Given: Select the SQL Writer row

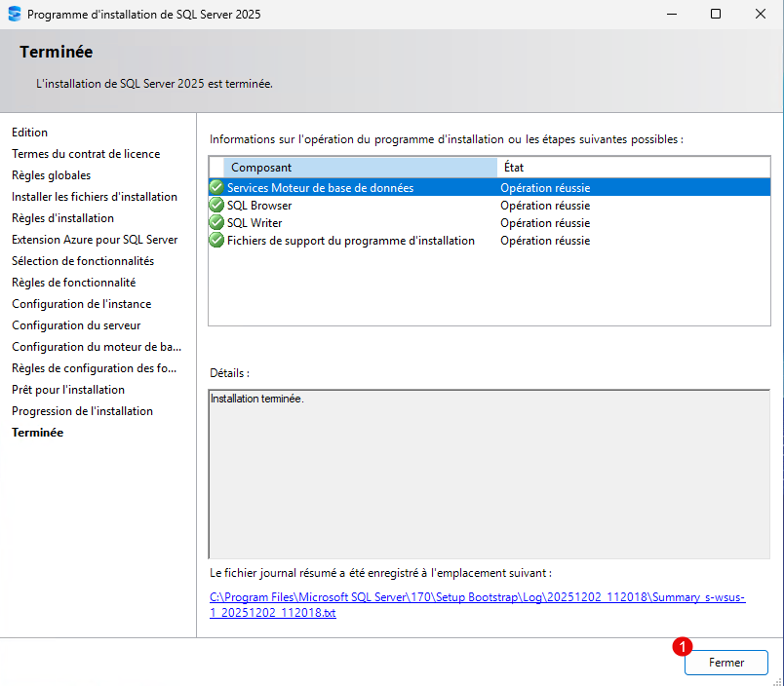Looking at the screenshot, I should click(490, 223).
